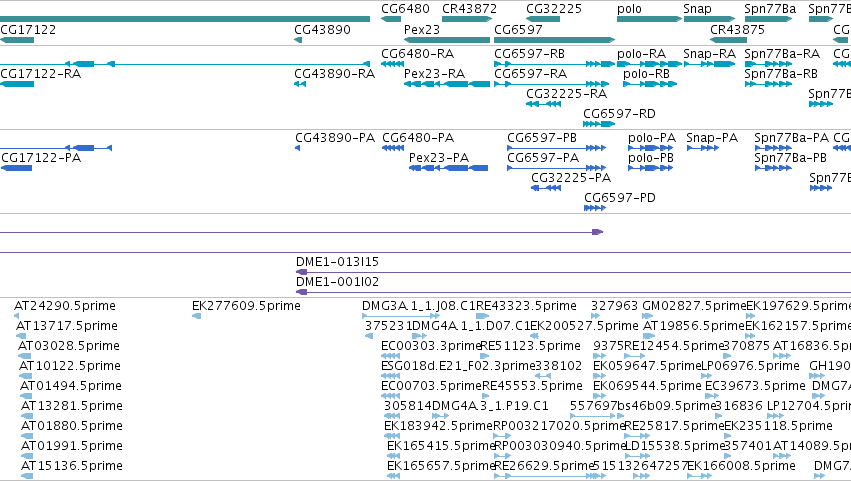Click the Snap gene label
This screenshot has width=851, height=481.
pos(697,9)
